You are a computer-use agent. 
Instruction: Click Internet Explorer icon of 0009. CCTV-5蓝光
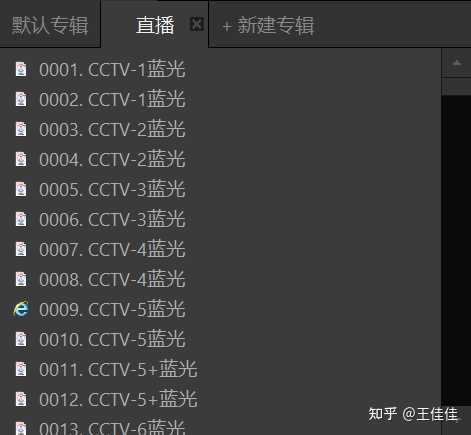click(21, 309)
